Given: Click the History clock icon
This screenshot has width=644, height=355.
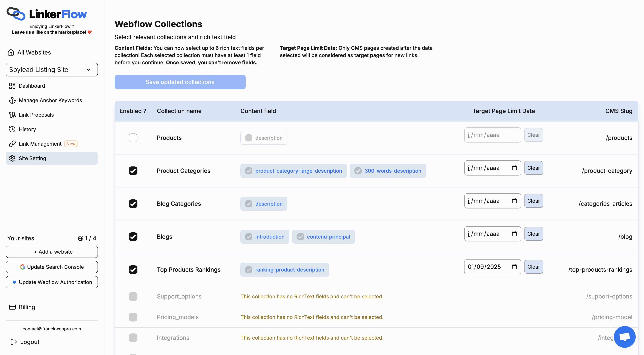Looking at the screenshot, I should coord(12,129).
